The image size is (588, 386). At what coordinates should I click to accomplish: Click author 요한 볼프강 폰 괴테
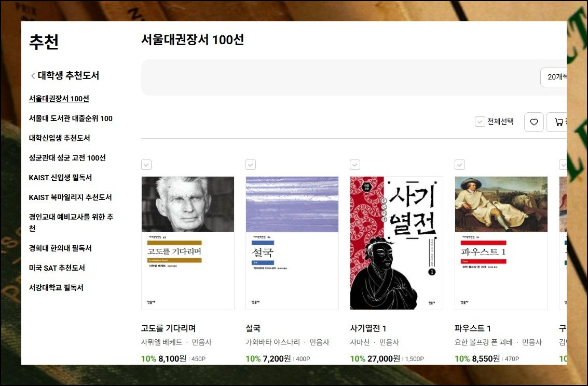(x=483, y=342)
